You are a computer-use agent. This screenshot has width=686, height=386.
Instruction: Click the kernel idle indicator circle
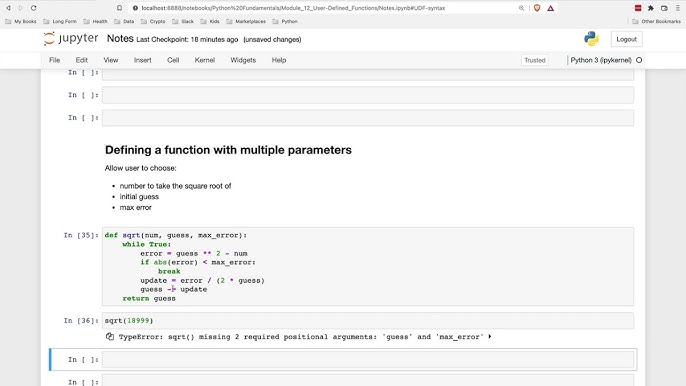point(639,60)
